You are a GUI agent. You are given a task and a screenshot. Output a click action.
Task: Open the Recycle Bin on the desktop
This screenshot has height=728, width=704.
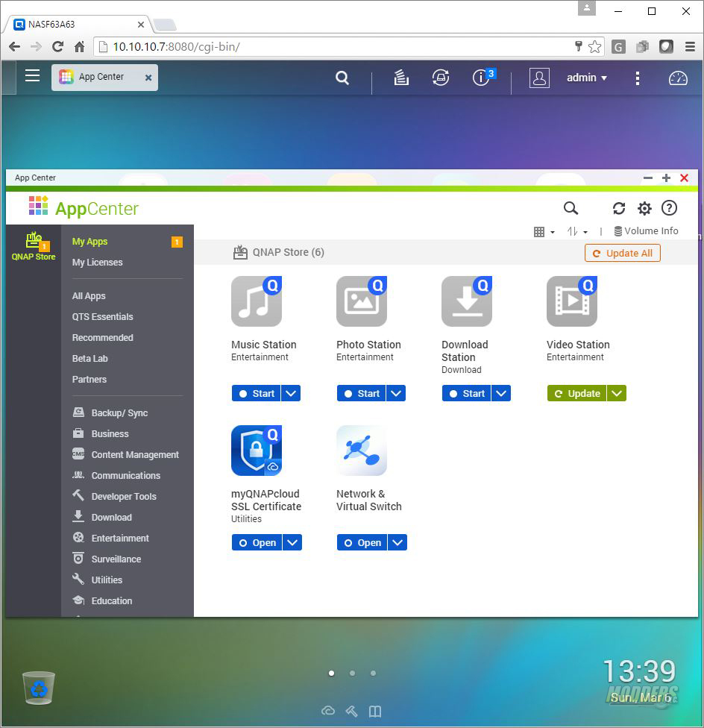39,688
